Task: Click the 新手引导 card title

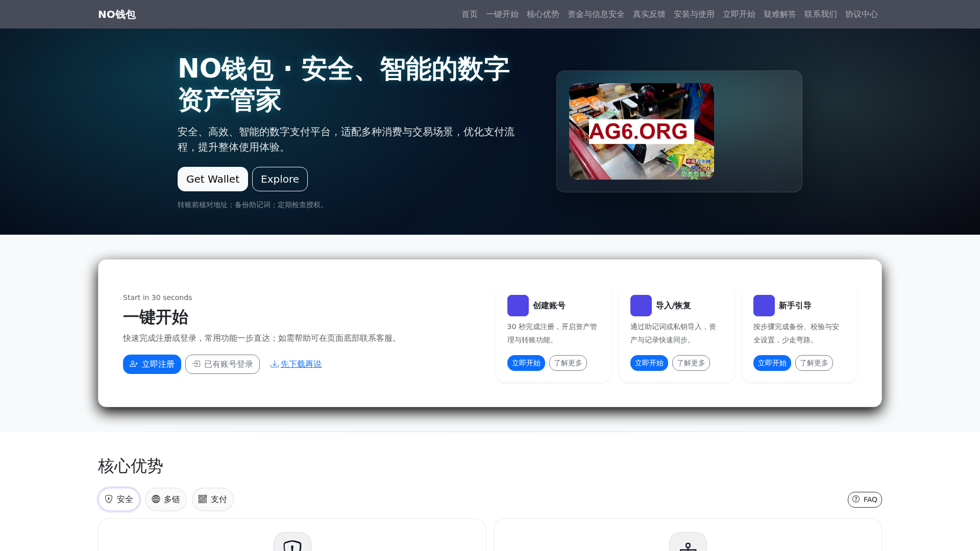Action: 795,306
